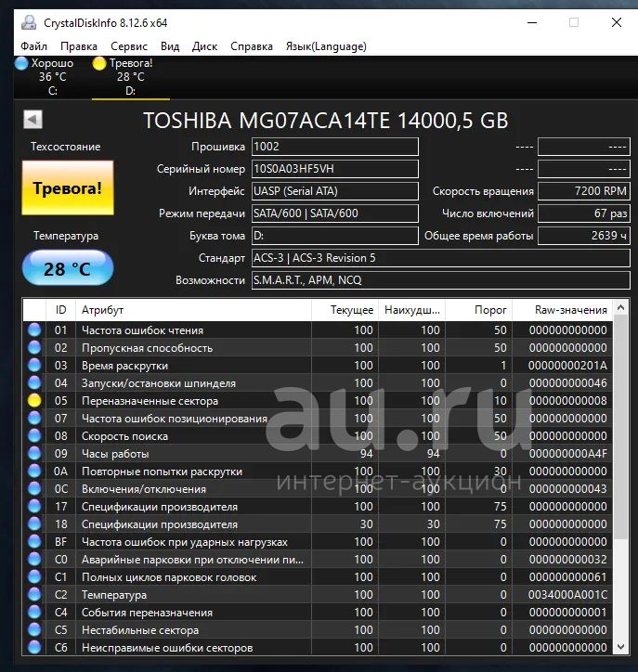Click the blue health indicator beside Хорошо
This screenshot has width=638, height=672.
click(x=21, y=63)
